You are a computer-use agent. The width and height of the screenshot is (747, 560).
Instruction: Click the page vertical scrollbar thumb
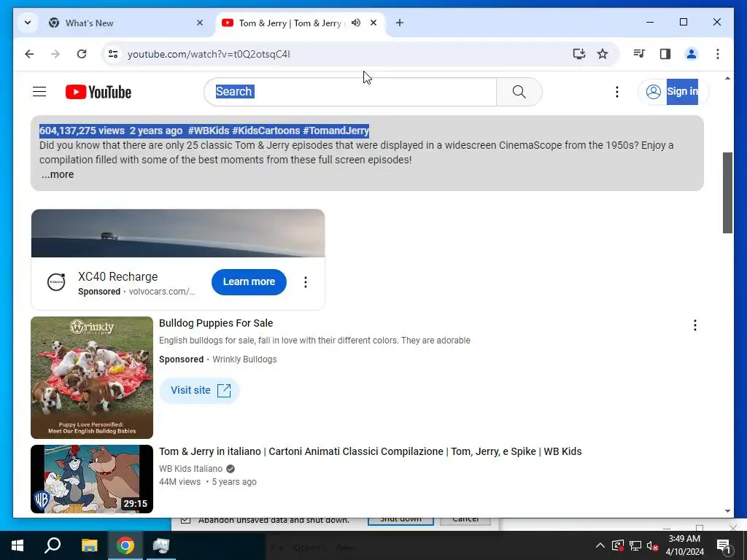[727, 192]
